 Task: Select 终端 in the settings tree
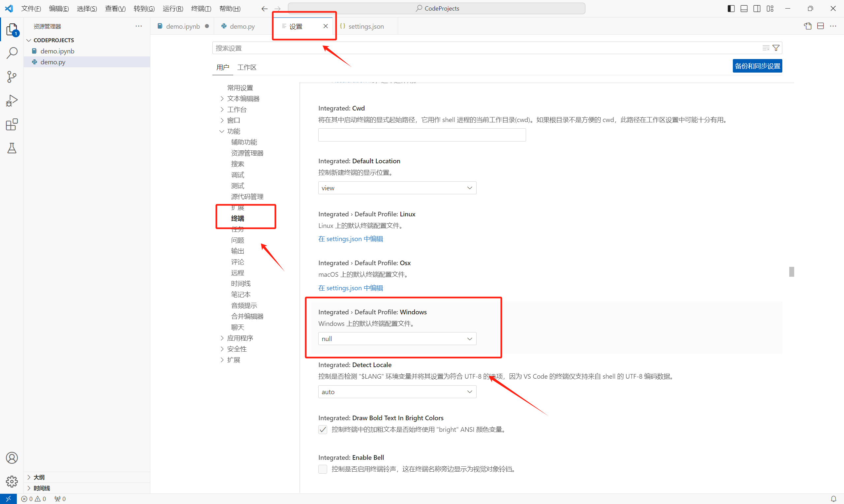[238, 218]
